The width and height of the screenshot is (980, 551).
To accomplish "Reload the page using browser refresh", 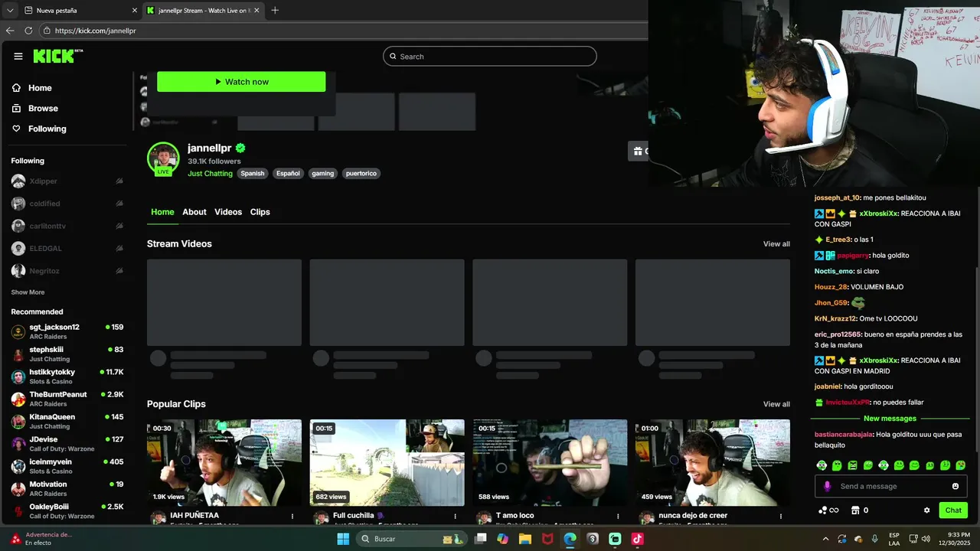I will (x=28, y=31).
